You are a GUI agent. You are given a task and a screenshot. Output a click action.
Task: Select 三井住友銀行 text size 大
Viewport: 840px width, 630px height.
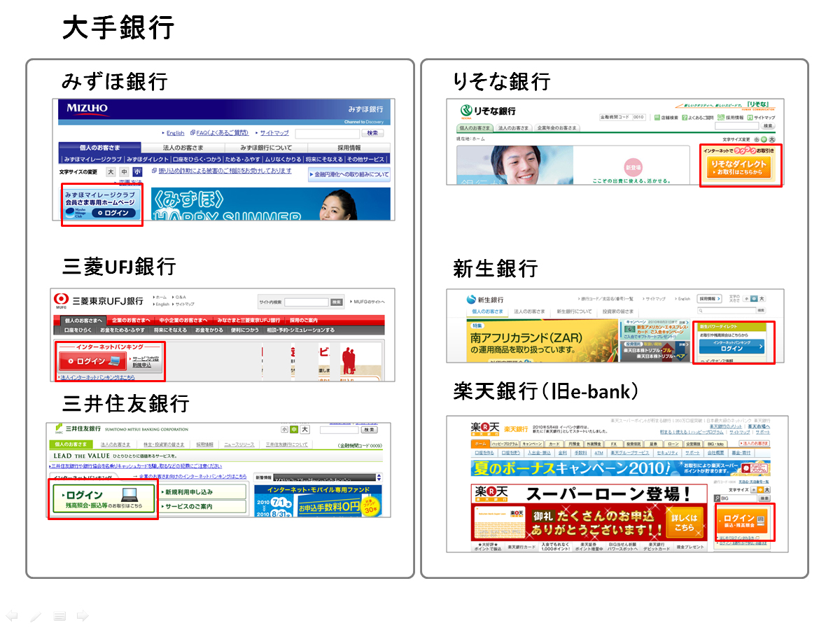pos(304,429)
